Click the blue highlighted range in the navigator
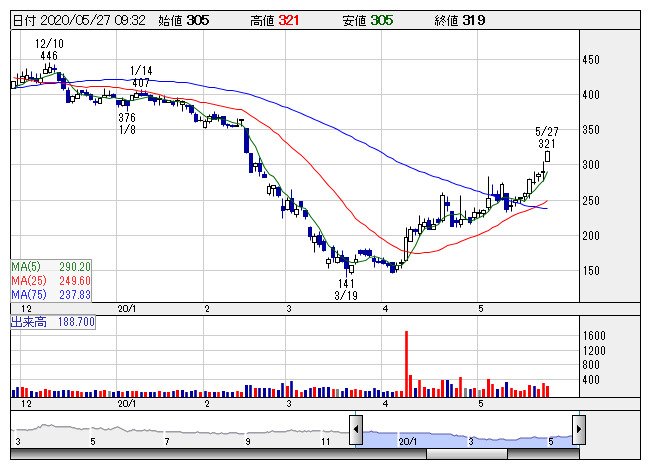This screenshot has width=652, height=469. pos(465,438)
